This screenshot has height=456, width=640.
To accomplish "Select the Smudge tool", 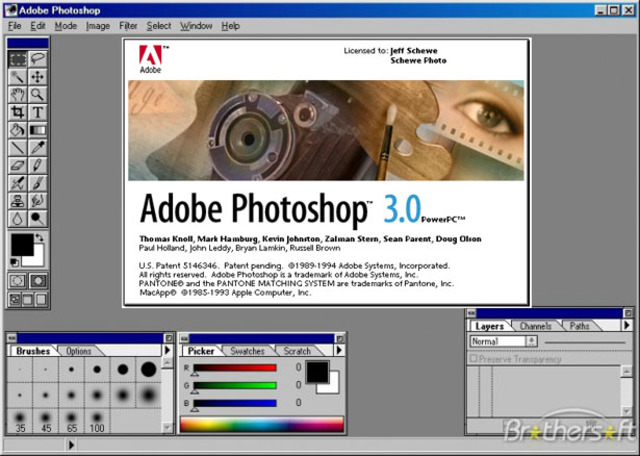I will [38, 201].
